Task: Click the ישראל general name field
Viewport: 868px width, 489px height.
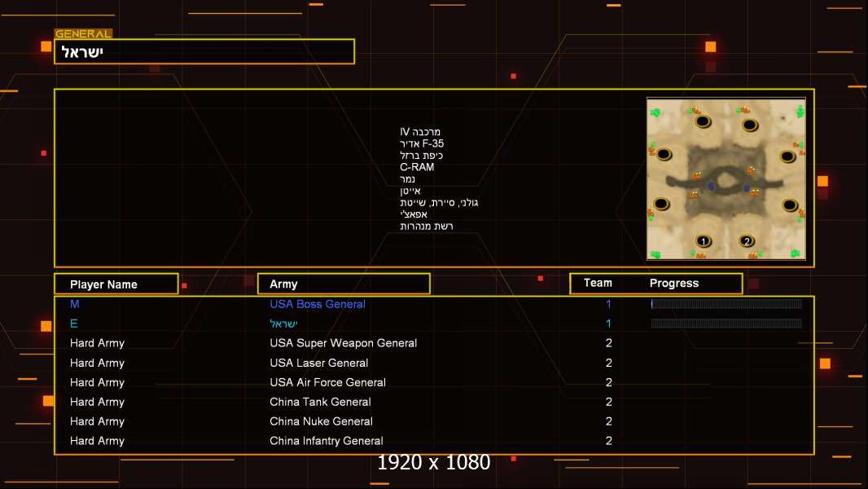Action: [204, 51]
